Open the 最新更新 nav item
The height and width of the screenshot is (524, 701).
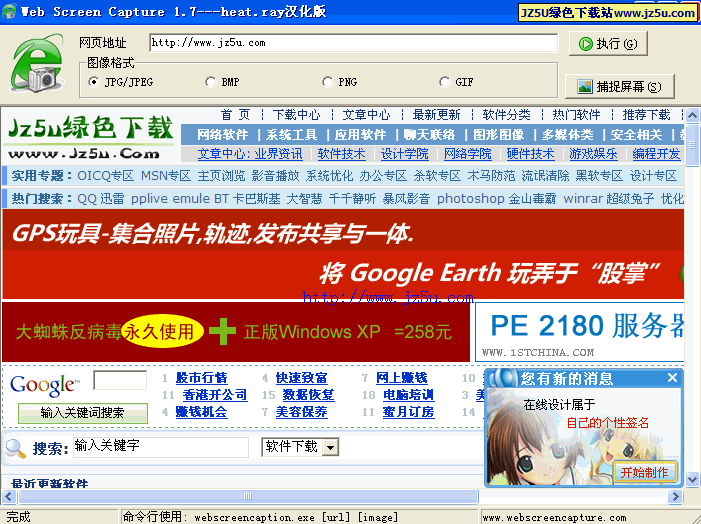coord(436,115)
